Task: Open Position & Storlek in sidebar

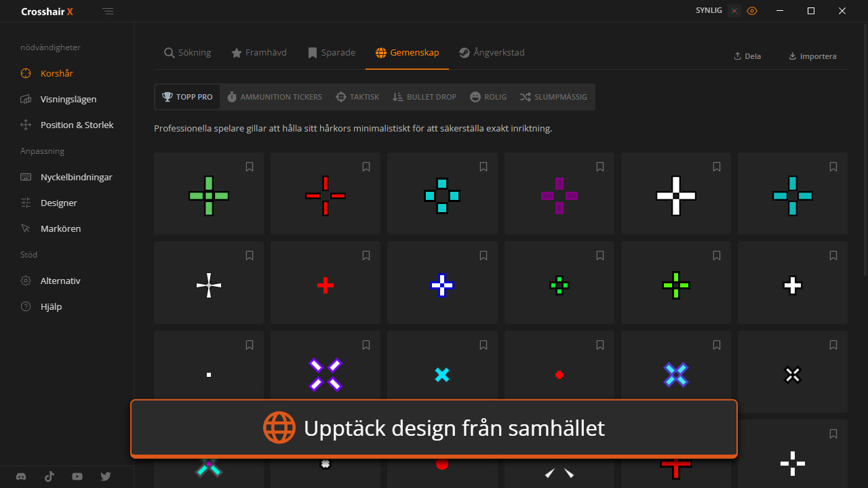Action: (77, 125)
